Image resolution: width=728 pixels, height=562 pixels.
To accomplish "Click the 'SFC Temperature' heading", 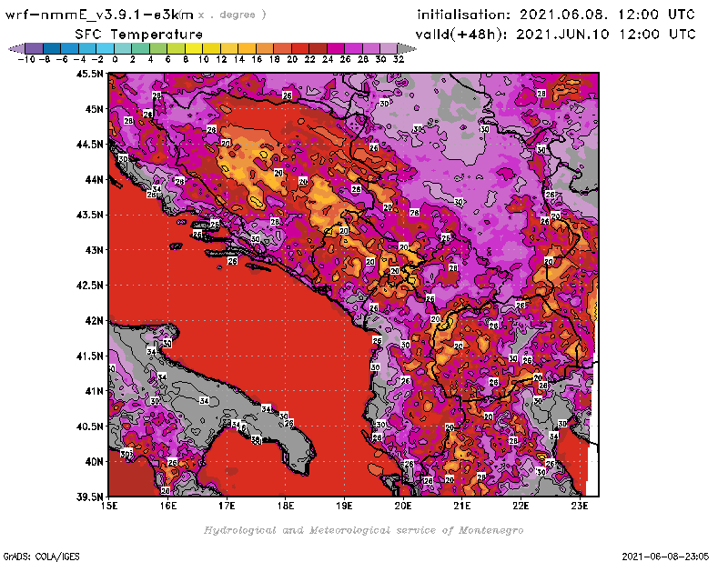I will click(x=139, y=35).
